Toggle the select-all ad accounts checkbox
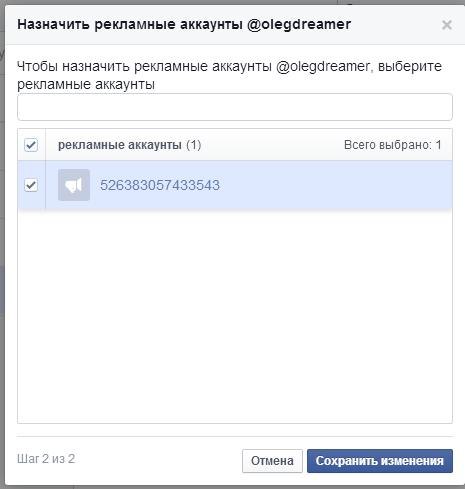Viewport: 465px width, 489px height. (31, 145)
